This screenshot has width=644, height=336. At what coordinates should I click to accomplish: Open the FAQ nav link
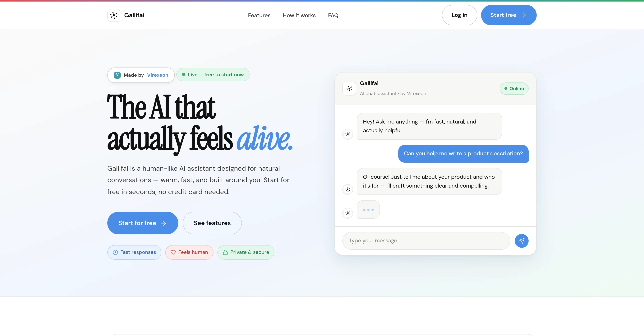(x=333, y=16)
